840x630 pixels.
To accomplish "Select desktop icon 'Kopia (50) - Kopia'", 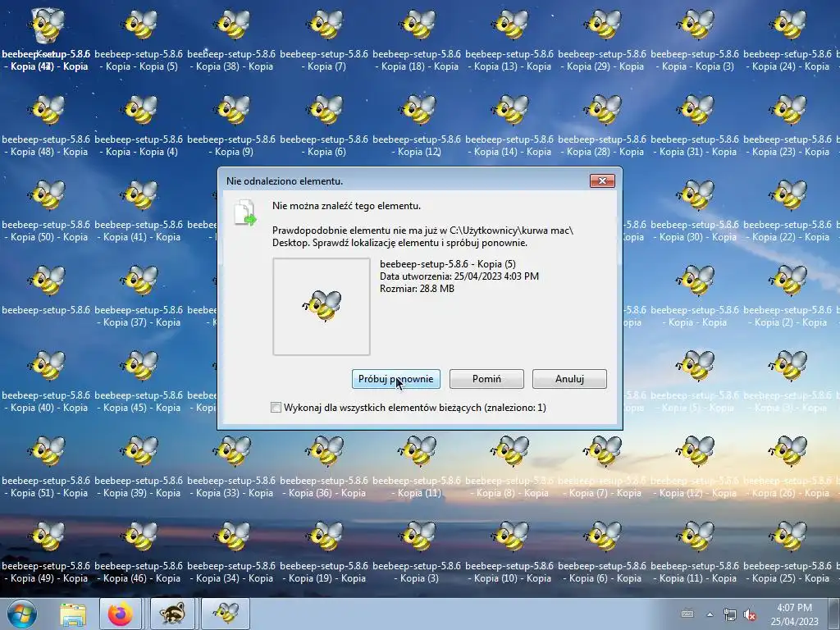I will (46, 212).
